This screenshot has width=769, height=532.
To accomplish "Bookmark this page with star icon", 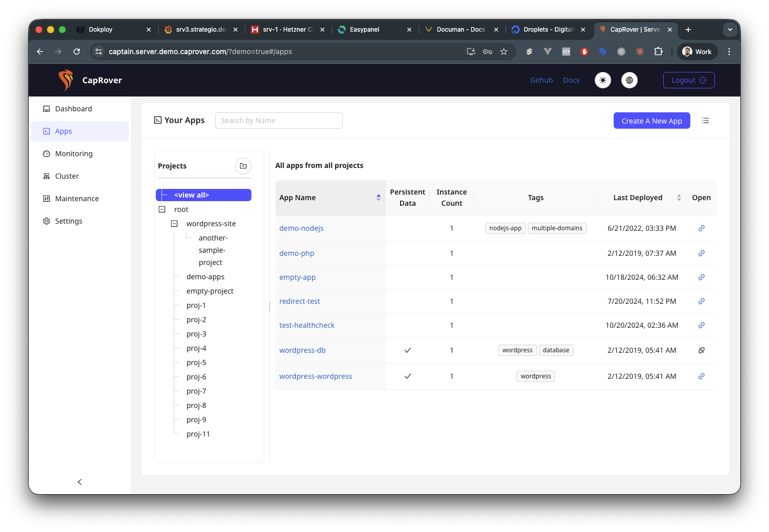I will point(504,52).
